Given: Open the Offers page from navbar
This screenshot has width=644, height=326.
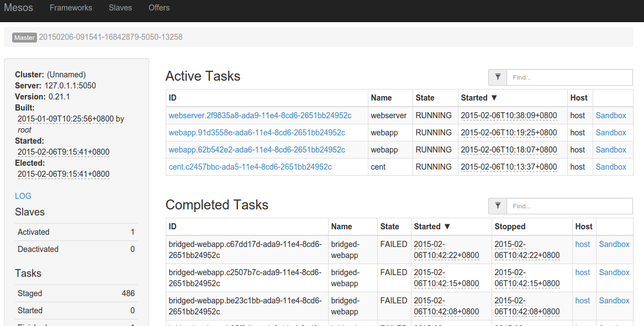Looking at the screenshot, I should coord(159,8).
